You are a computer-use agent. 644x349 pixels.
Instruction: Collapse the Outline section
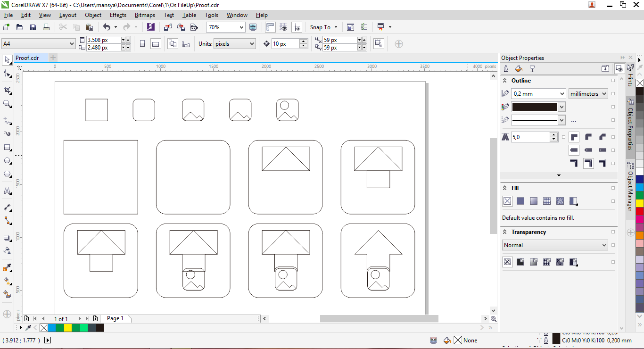click(504, 81)
